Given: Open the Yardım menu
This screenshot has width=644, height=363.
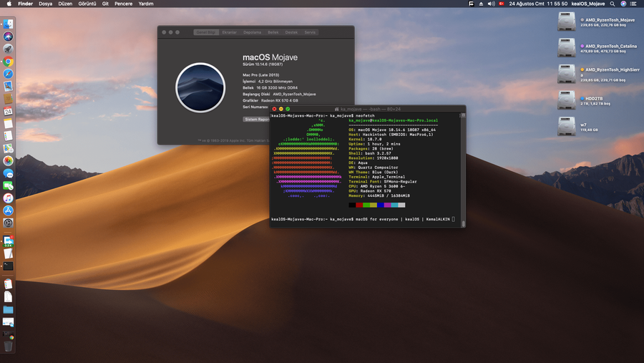Looking at the screenshot, I should 146,4.
